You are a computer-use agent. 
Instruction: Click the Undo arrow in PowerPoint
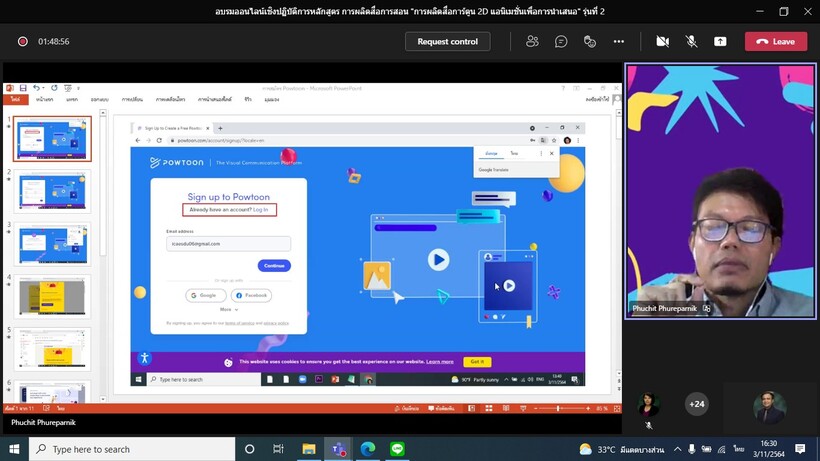[x=36, y=88]
